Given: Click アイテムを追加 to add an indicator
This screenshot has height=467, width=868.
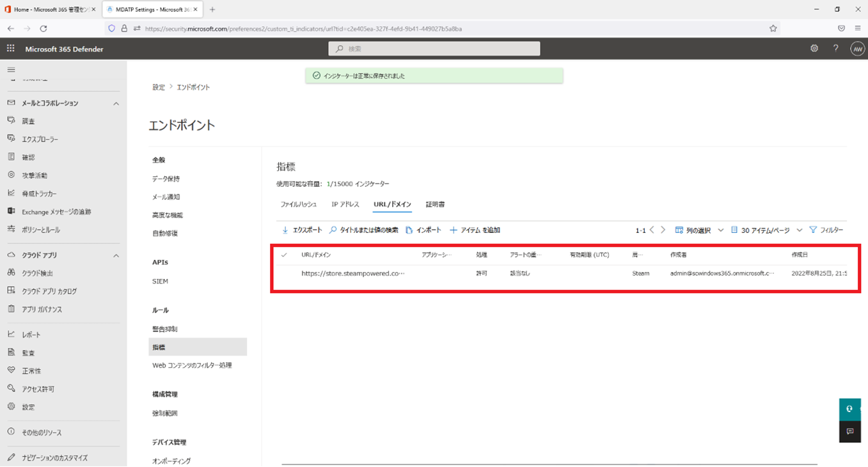Looking at the screenshot, I should click(x=475, y=230).
